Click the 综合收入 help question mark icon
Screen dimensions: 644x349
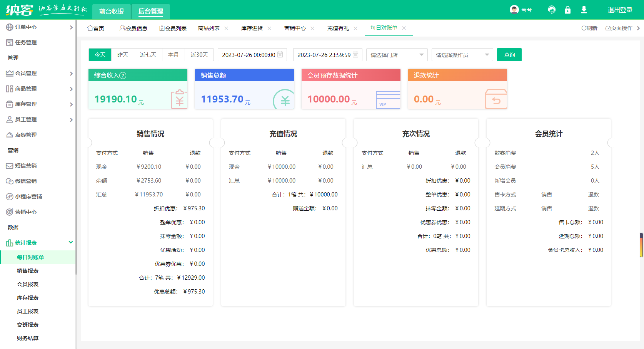click(122, 75)
